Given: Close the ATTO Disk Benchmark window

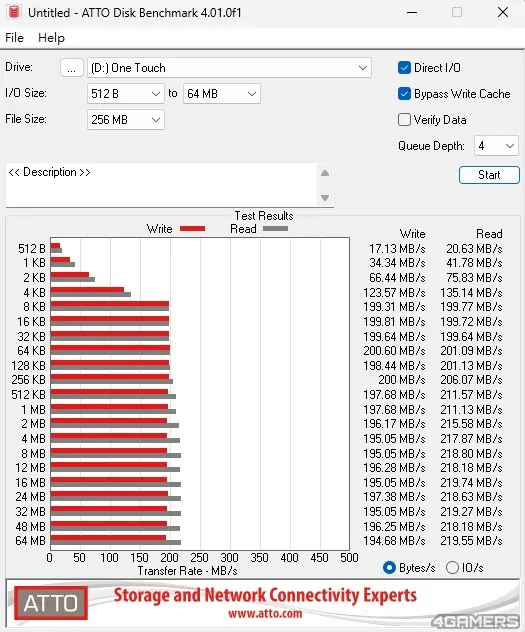Looking at the screenshot, I should [503, 12].
